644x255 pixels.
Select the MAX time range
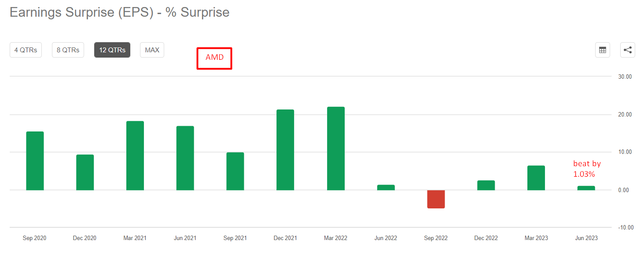pyautogui.click(x=152, y=50)
